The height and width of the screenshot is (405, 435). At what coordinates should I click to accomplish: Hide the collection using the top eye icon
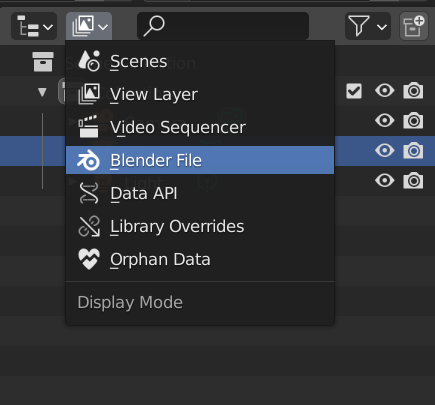[x=385, y=91]
